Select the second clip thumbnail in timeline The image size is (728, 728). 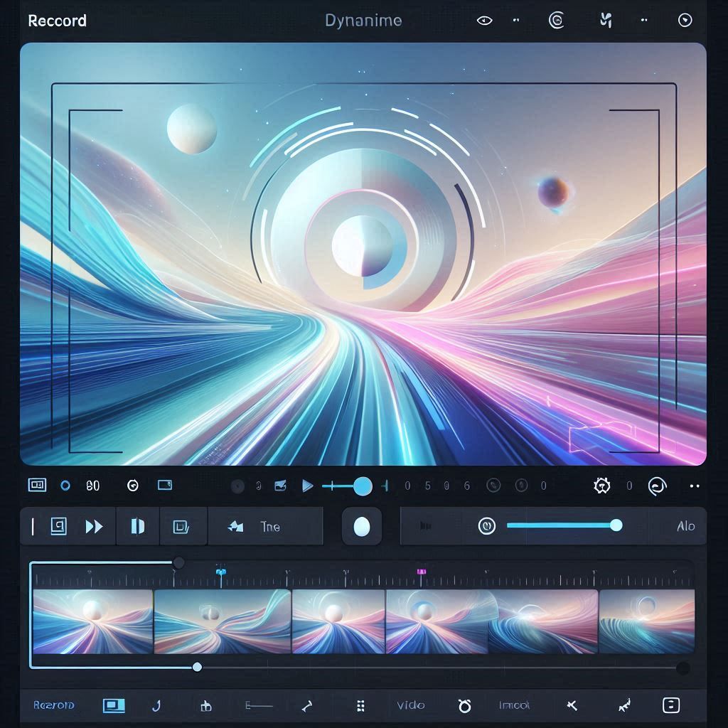point(223,621)
